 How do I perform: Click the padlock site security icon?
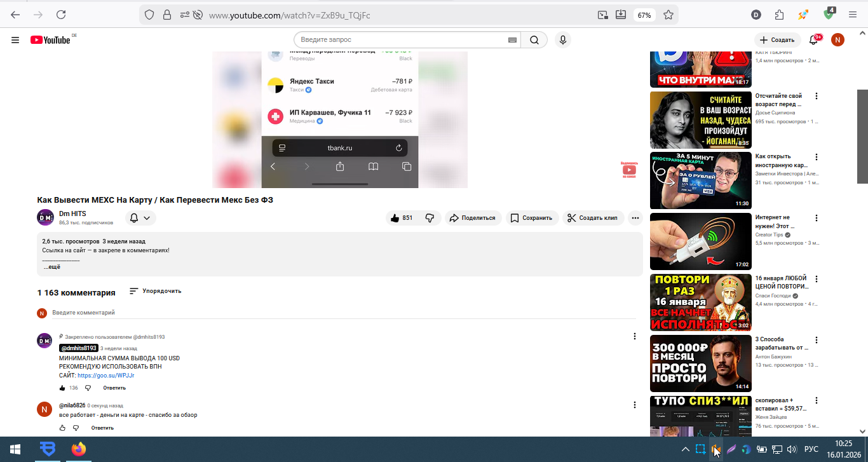tap(167, 15)
